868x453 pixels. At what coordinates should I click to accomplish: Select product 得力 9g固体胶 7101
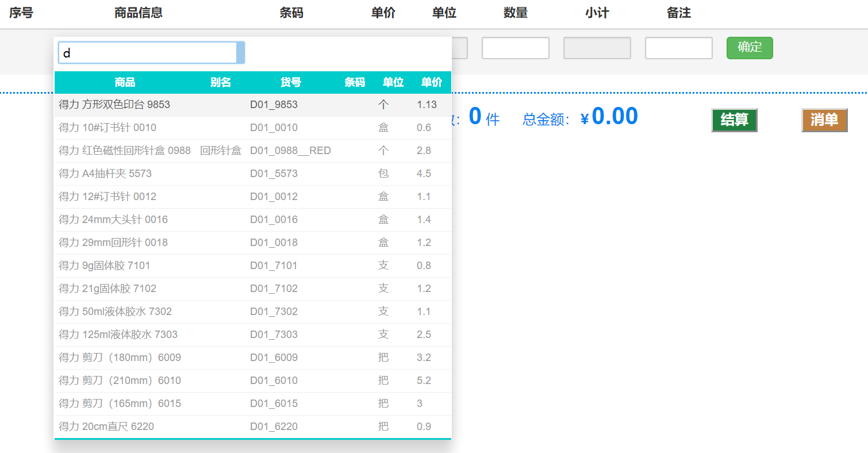[253, 266]
